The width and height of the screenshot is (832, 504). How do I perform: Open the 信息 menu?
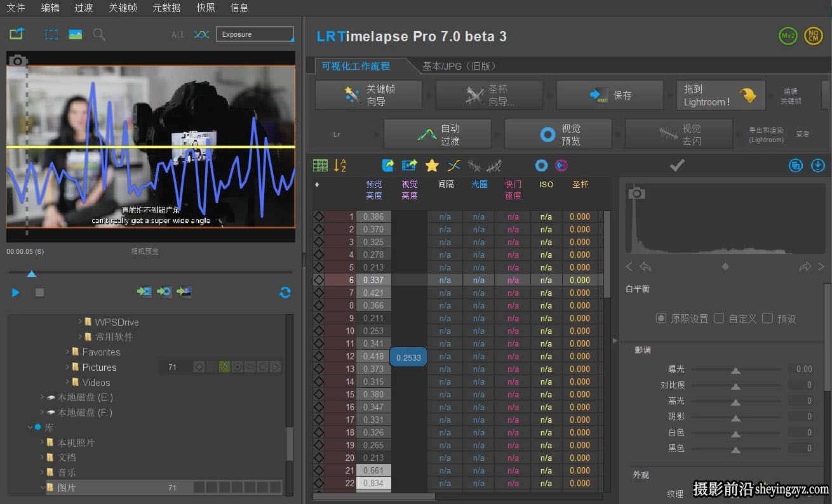coord(239,8)
